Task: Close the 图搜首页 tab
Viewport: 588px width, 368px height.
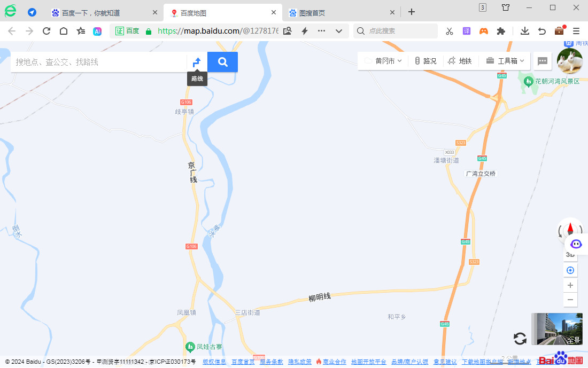Action: (392, 12)
